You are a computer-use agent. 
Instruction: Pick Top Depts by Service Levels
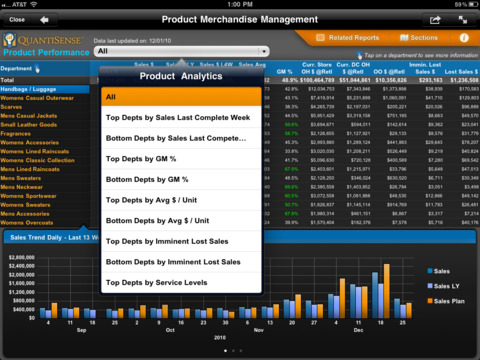pyautogui.click(x=181, y=283)
